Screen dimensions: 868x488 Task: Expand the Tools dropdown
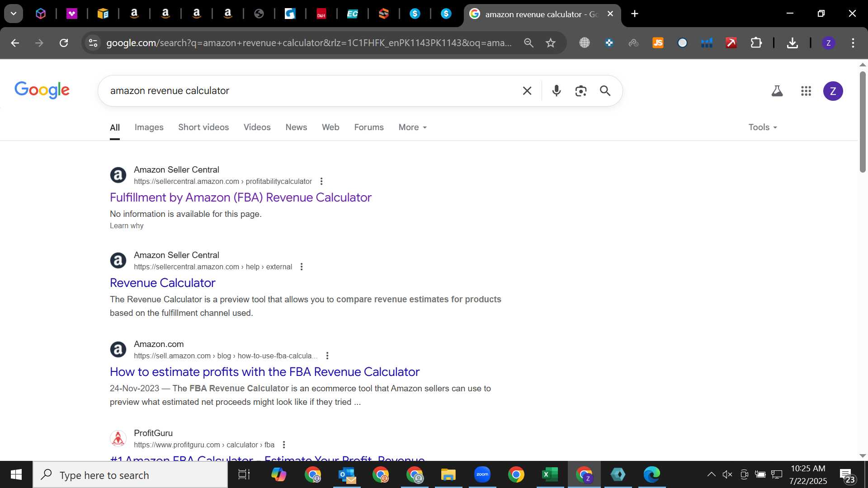(x=763, y=127)
